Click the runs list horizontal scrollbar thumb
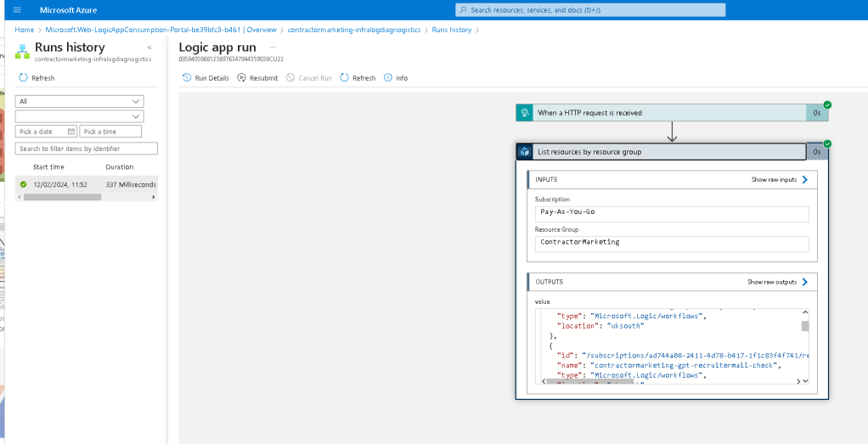This screenshot has height=444, width=868. coord(63,197)
